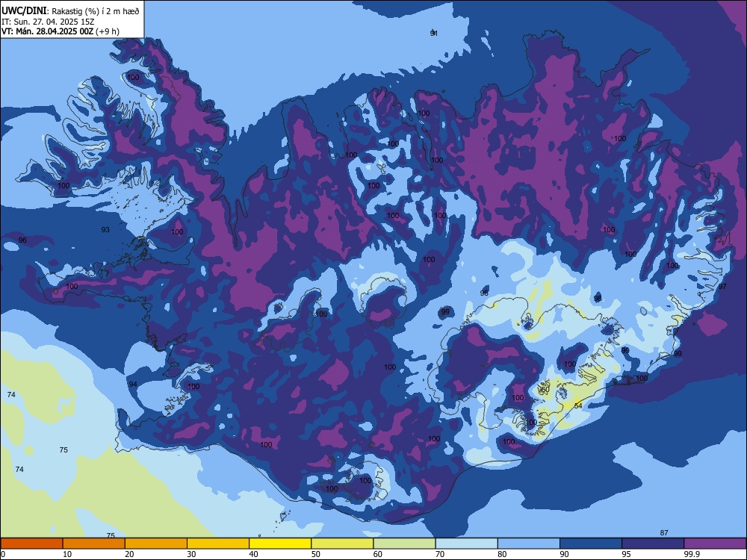Click the orange 10–20 legend swatch

(x=94, y=544)
